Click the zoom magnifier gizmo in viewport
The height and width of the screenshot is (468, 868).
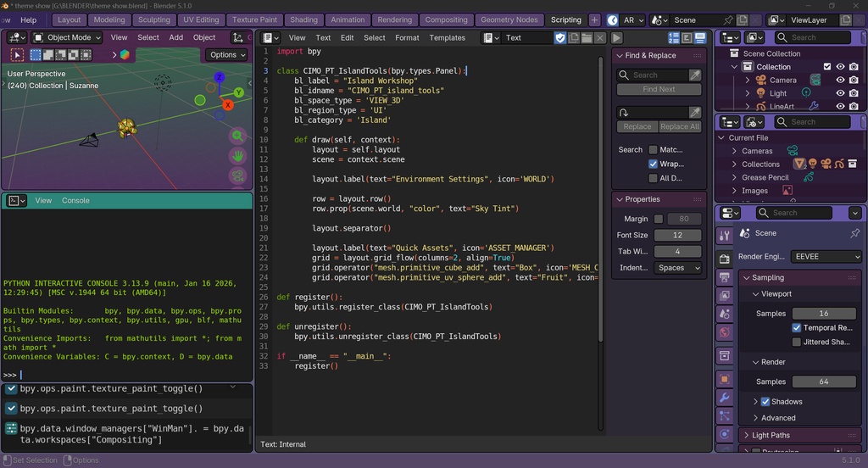coord(237,136)
